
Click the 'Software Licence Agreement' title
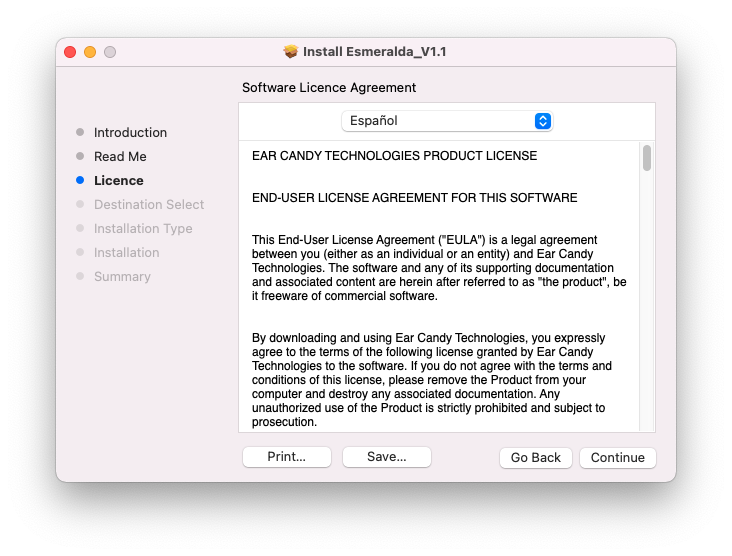click(x=329, y=88)
